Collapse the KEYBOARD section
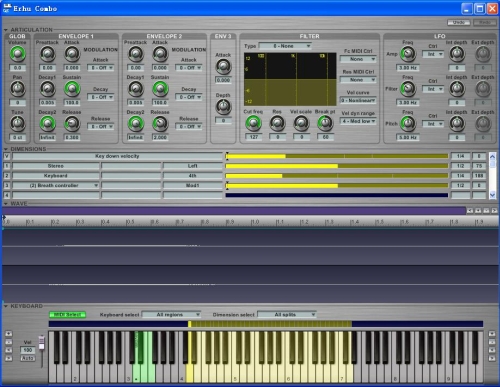The height and width of the screenshot is (387, 500). [x=6, y=306]
